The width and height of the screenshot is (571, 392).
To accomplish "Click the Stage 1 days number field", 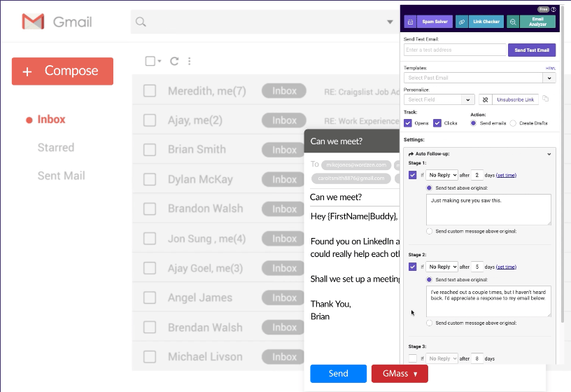I will click(x=477, y=175).
